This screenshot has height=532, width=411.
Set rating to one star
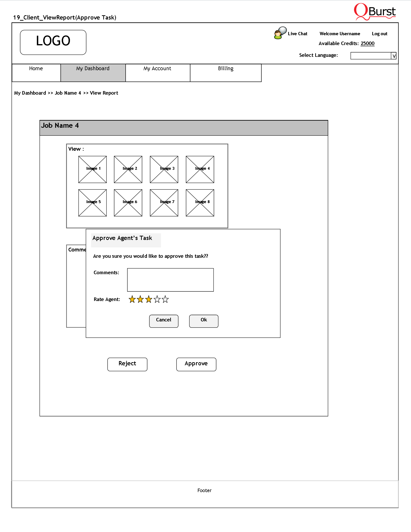132,299
